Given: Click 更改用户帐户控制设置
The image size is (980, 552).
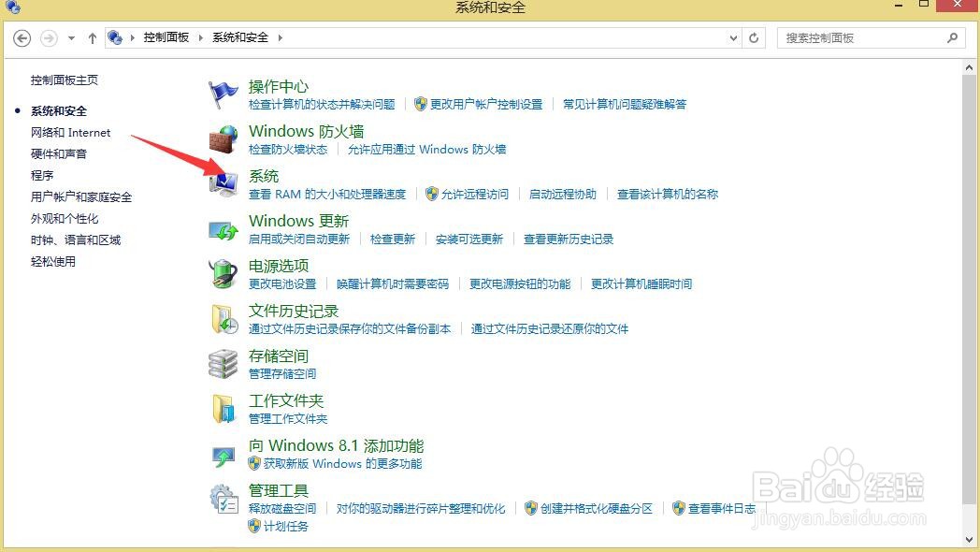Looking at the screenshot, I should pyautogui.click(x=486, y=105).
